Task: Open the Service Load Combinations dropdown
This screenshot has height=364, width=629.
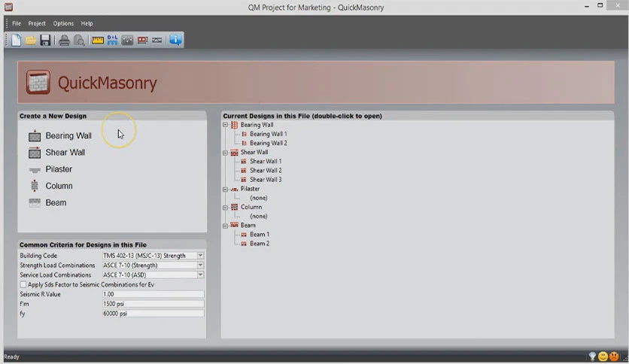Action: pyautogui.click(x=200, y=275)
